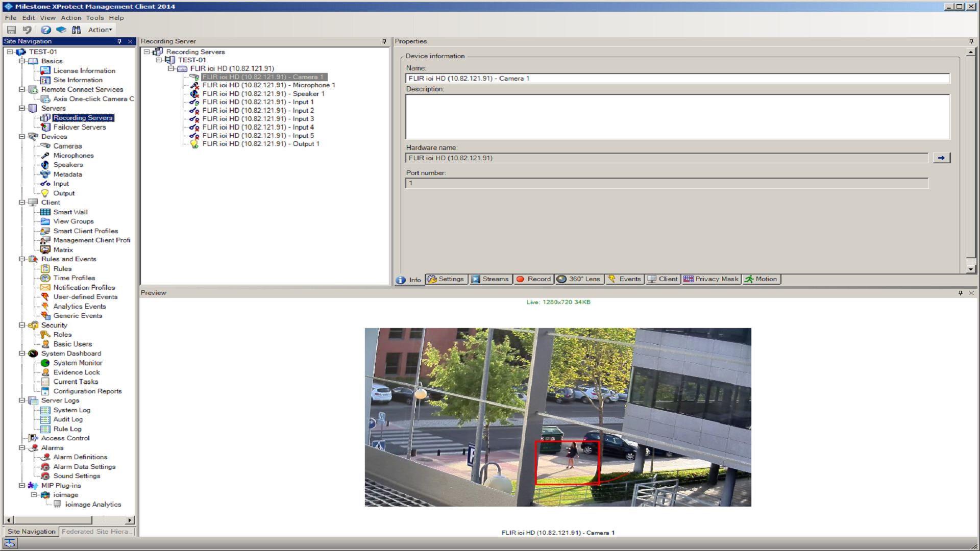Screen dimensions: 980x551
Task: Switch to the Streams tab
Action: tap(490, 279)
